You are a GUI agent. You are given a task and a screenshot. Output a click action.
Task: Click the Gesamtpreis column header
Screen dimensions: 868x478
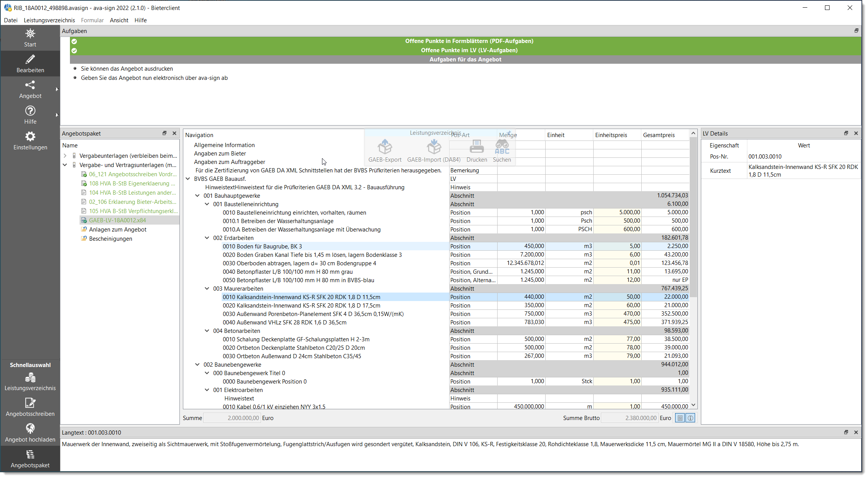pos(665,135)
